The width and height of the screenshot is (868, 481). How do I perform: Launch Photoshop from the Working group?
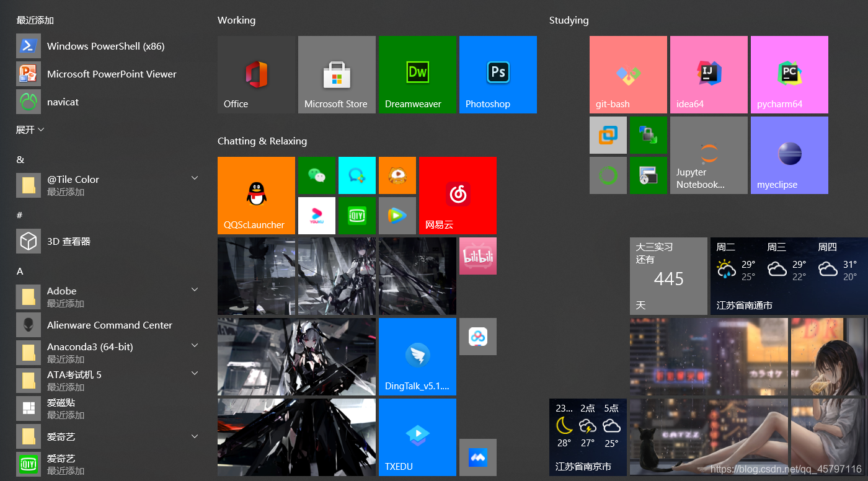498,74
